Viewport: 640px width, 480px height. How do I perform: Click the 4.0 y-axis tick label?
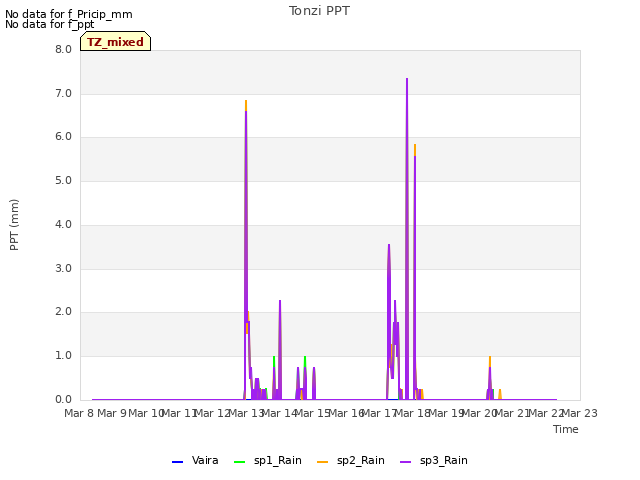click(x=64, y=224)
